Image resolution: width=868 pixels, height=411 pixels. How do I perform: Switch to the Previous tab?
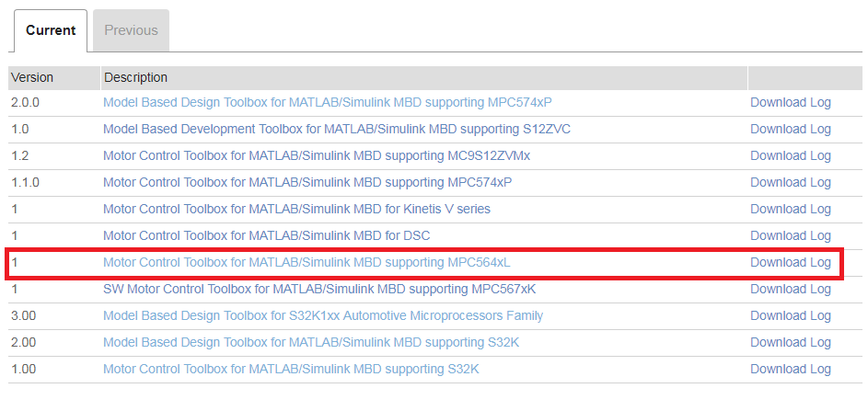click(131, 30)
